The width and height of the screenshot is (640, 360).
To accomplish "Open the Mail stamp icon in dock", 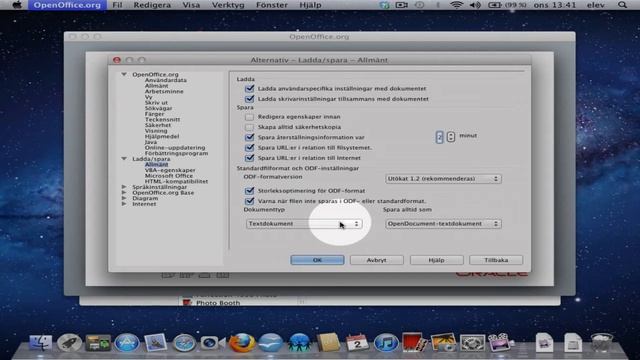I will coord(156,342).
